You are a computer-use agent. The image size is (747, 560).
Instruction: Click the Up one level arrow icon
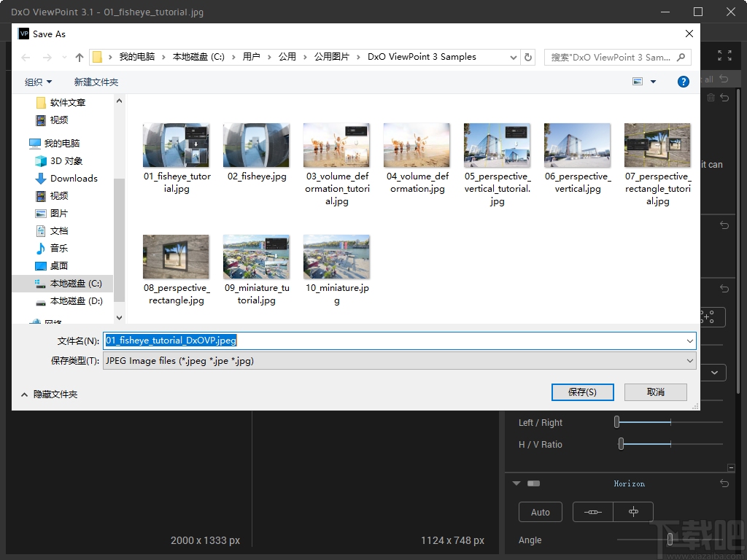80,58
